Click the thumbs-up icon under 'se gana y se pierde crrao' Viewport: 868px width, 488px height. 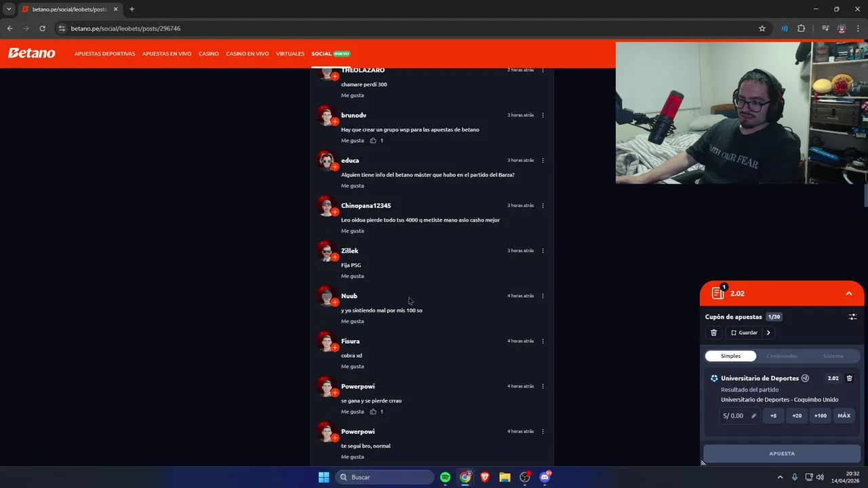click(x=373, y=411)
